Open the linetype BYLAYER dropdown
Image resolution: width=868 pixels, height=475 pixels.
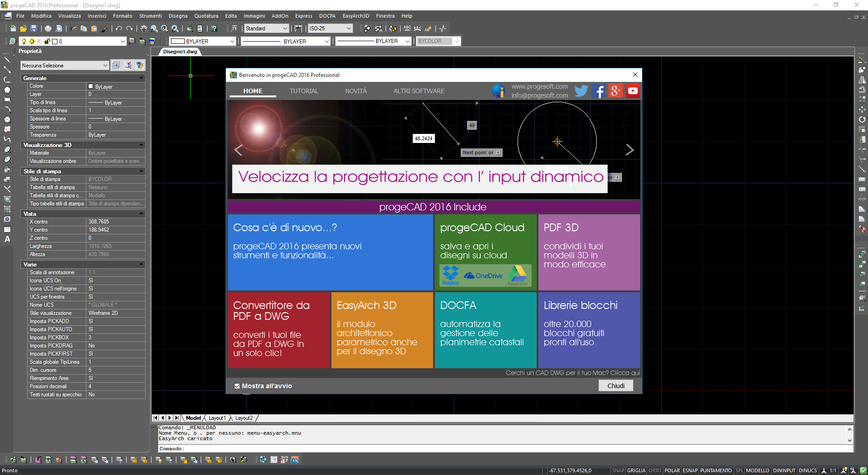[286, 41]
